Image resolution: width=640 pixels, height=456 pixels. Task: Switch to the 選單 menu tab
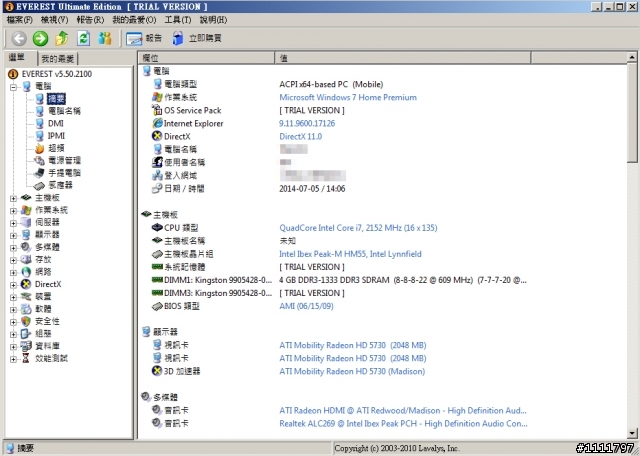click(19, 58)
